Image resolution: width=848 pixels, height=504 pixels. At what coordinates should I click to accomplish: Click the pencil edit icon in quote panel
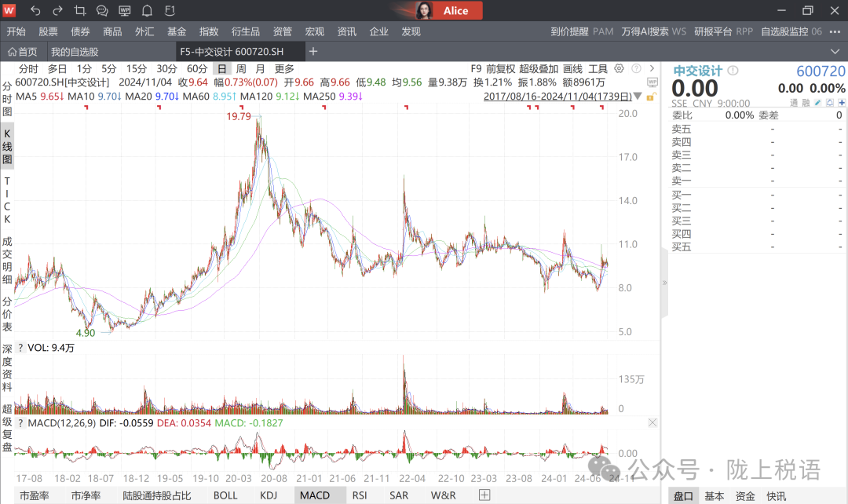(817, 103)
